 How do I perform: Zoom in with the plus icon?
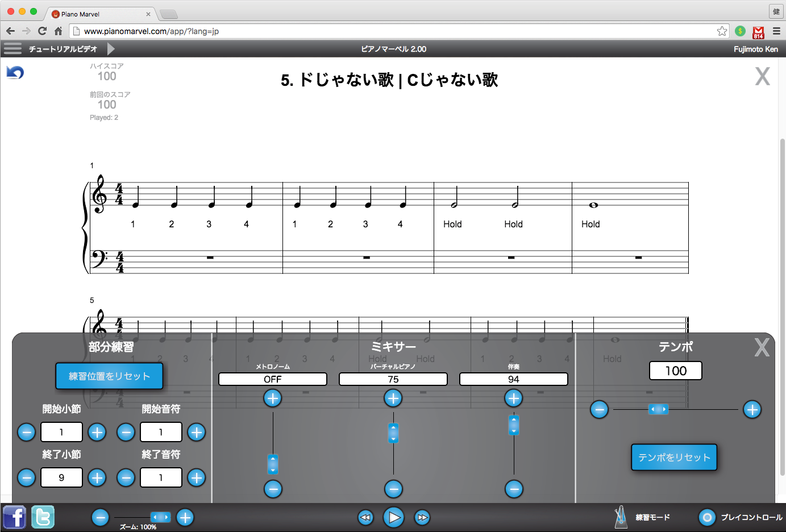[185, 517]
